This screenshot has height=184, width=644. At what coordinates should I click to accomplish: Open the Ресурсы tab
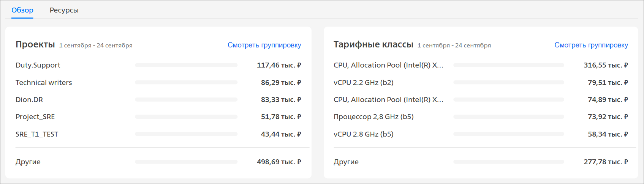64,10
